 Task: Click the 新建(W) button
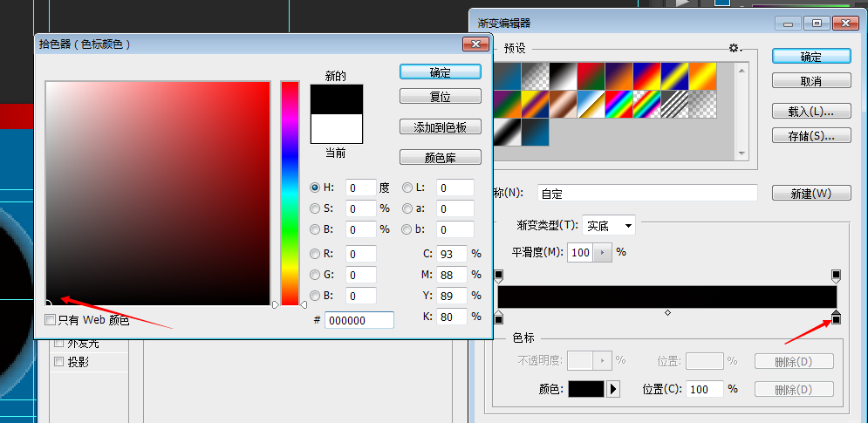(x=811, y=194)
